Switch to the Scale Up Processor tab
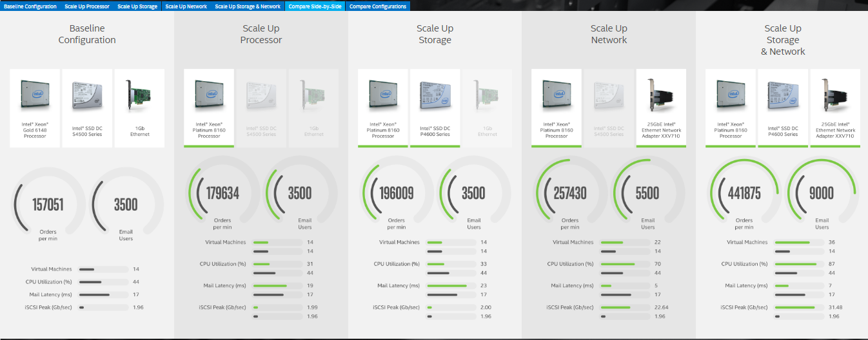Screen dimensions: 868x340 (x=87, y=6)
